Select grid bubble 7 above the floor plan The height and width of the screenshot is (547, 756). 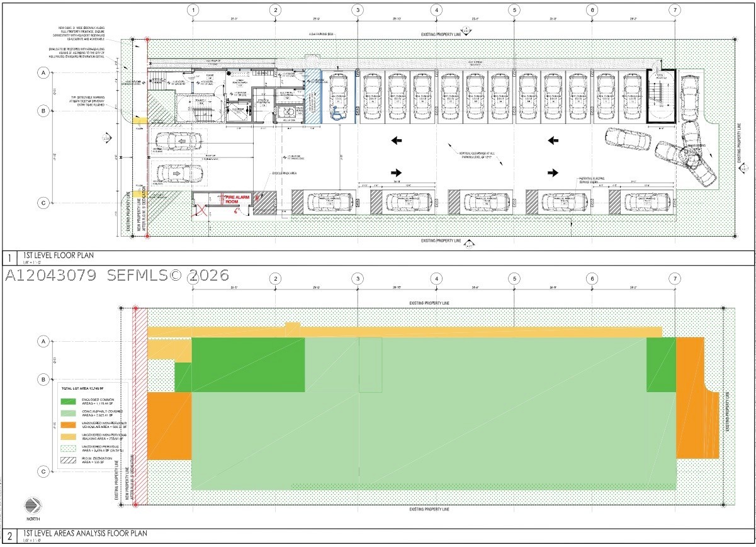pos(675,9)
